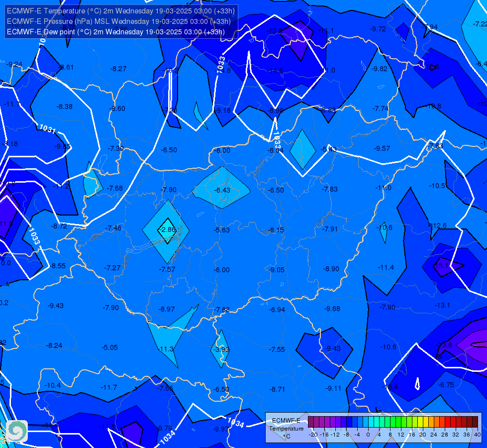The image size is (487, 448).
Task: Click the -8.24 temperature value
Action: coord(54,345)
